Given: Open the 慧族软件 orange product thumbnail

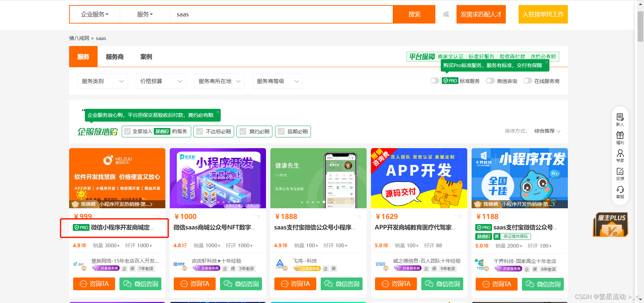Looking at the screenshot, I should [117, 178].
